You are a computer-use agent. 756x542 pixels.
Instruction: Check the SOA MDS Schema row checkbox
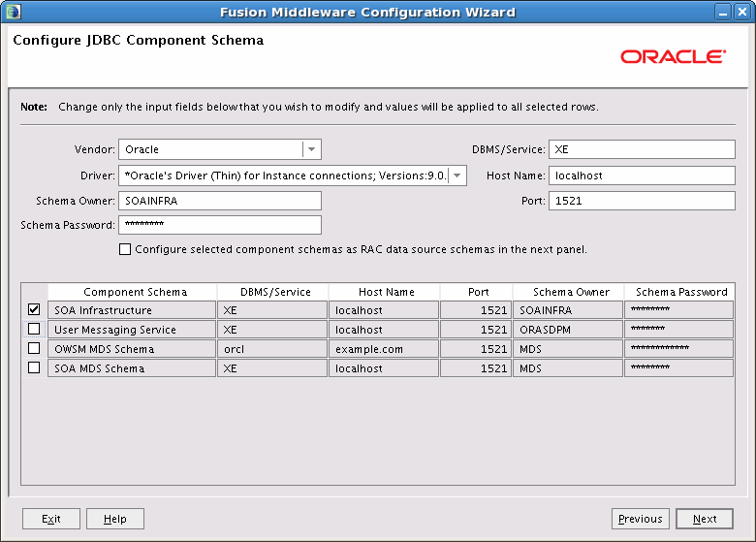(34, 367)
